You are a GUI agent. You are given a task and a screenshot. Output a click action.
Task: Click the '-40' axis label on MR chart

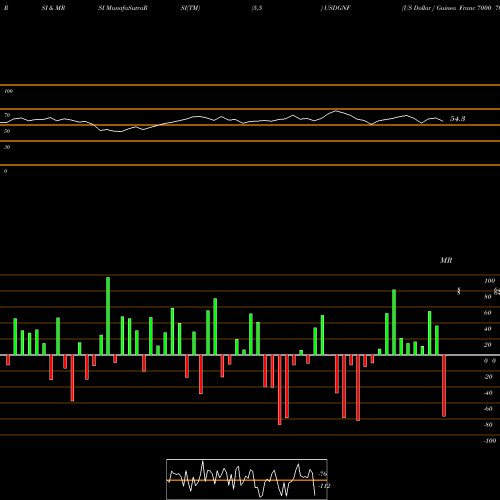[488, 393]
